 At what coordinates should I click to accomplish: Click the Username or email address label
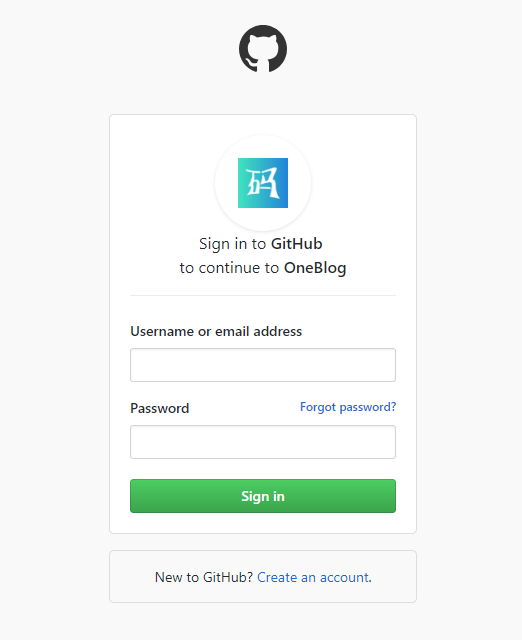pos(216,331)
